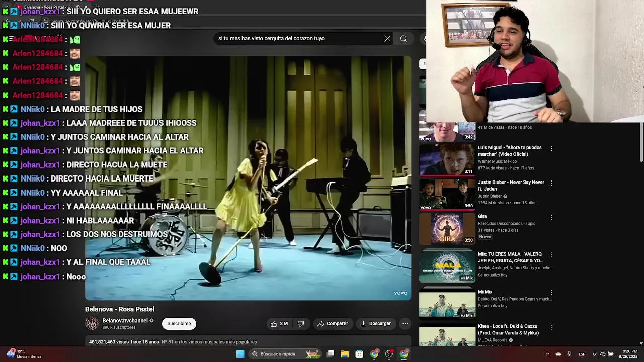The width and height of the screenshot is (644, 362).
Task: Click the Búsqueda rápida taskbar search box
Action: coord(286,354)
